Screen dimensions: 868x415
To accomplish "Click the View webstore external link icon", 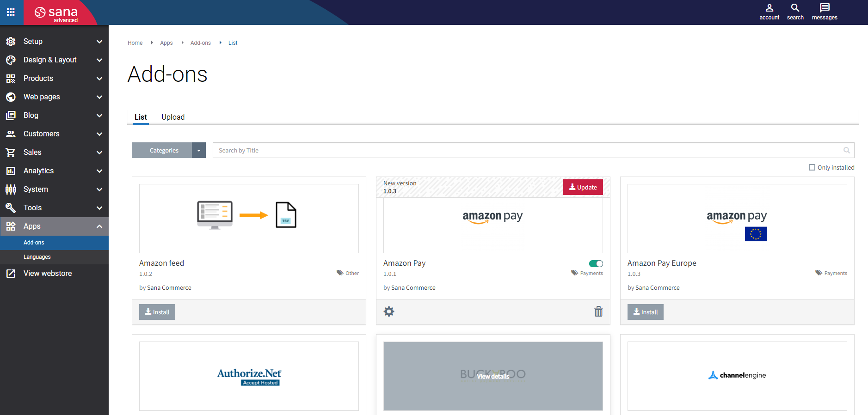I will 11,274.
